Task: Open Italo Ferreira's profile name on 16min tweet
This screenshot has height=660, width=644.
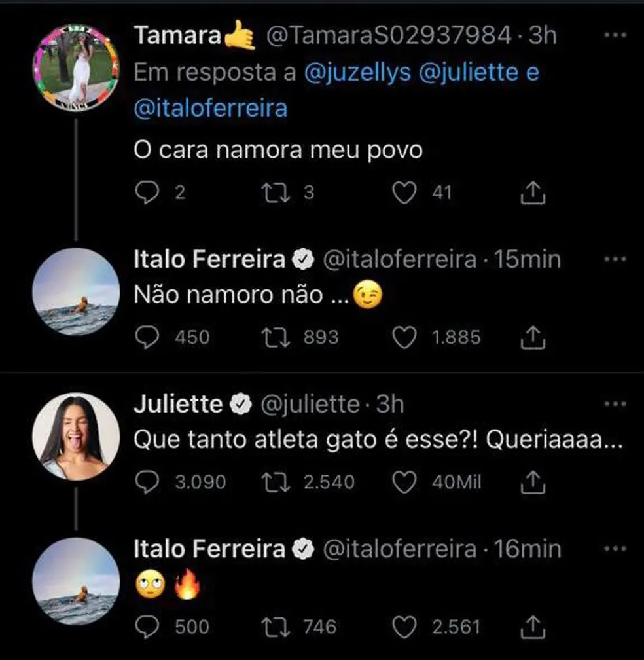Action: coord(209,549)
